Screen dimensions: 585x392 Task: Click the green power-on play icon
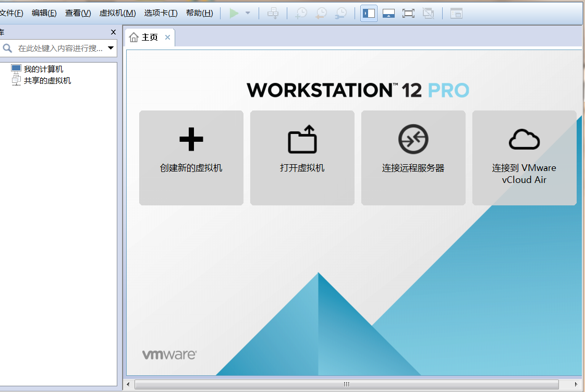(x=234, y=14)
